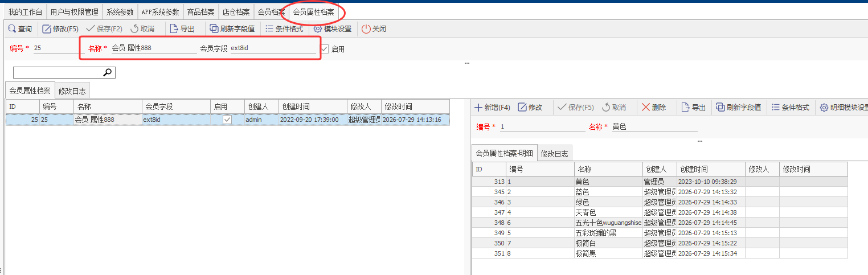Click 保存(F2) save icon in main toolbar
Viewport: 868px width, 275px height.
tap(91, 28)
